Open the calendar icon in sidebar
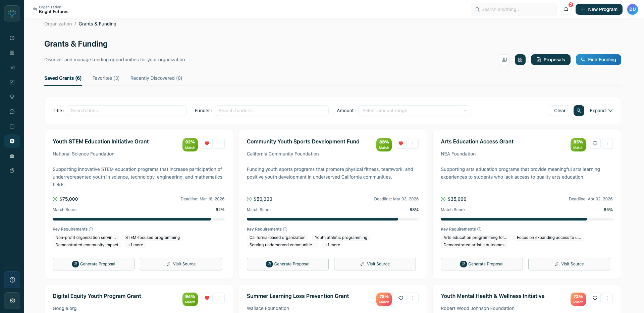This screenshot has width=644, height=313. (12, 126)
